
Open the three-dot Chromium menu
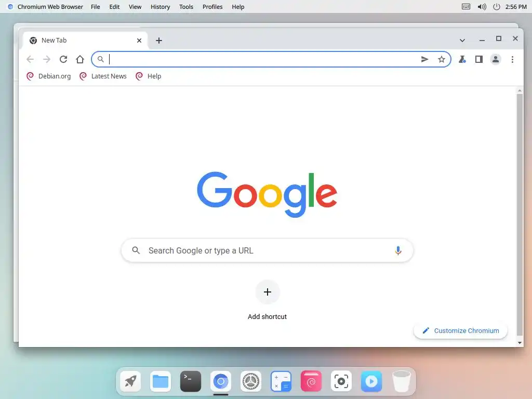point(512,59)
